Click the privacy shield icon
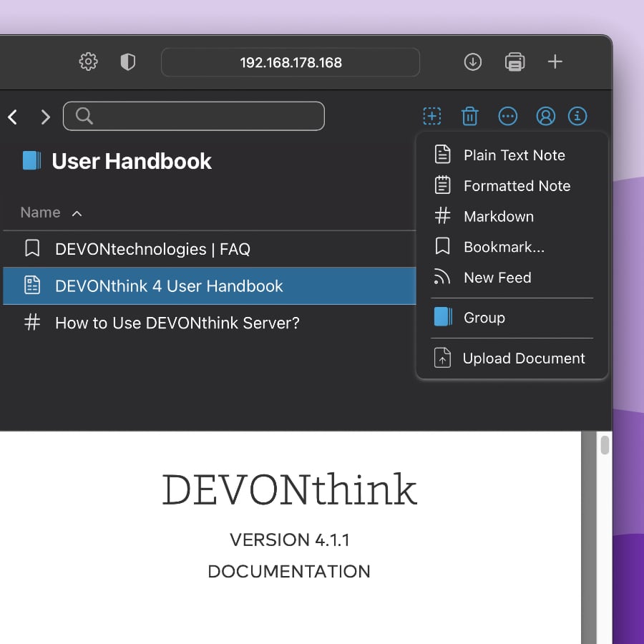644x644 pixels. [127, 62]
